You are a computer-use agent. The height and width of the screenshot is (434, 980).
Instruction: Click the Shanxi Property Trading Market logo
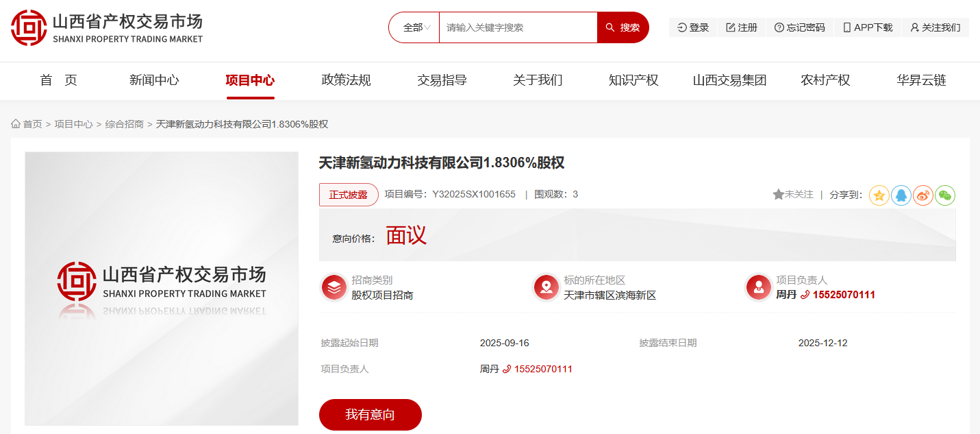pyautogui.click(x=107, y=27)
